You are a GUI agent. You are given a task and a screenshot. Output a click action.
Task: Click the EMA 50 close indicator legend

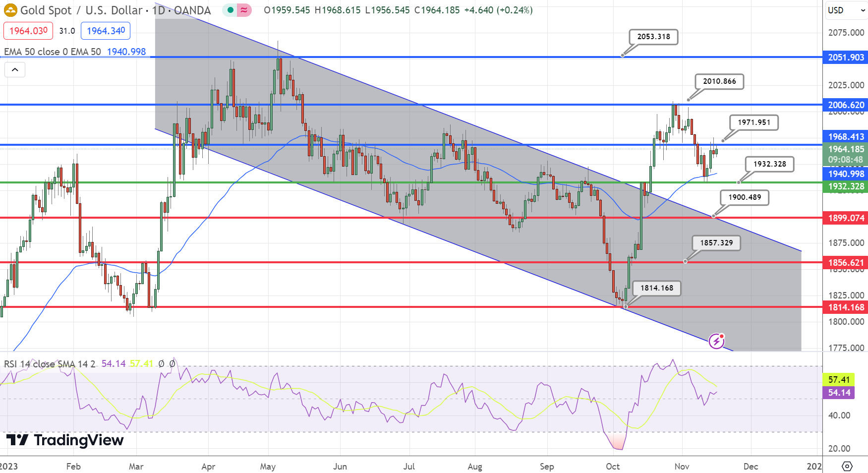coord(53,52)
